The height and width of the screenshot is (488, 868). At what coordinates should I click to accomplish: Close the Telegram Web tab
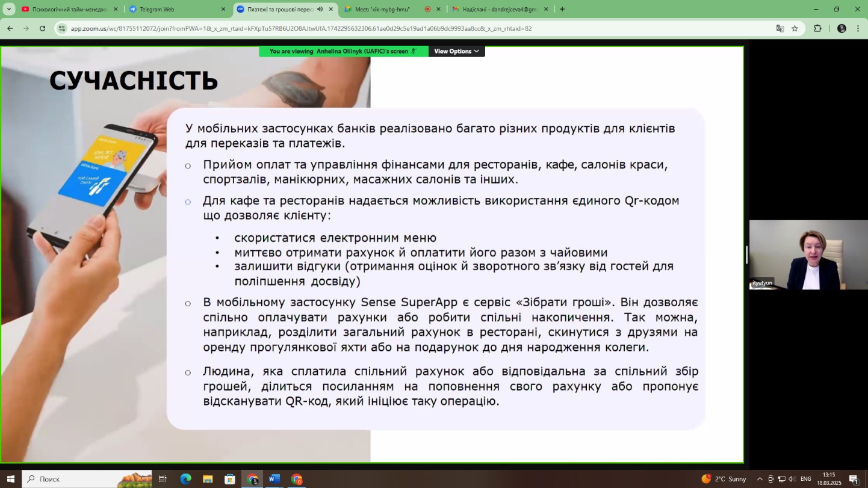[x=223, y=9]
